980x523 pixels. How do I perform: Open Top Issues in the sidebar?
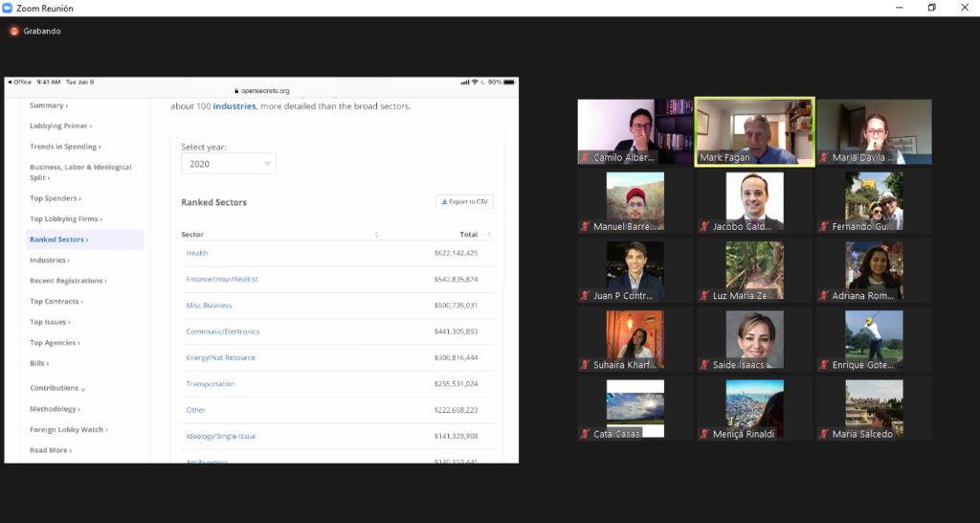click(50, 322)
